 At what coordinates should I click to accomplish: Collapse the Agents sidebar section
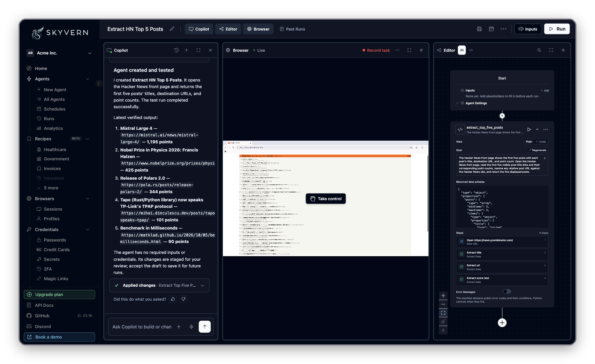(x=87, y=79)
